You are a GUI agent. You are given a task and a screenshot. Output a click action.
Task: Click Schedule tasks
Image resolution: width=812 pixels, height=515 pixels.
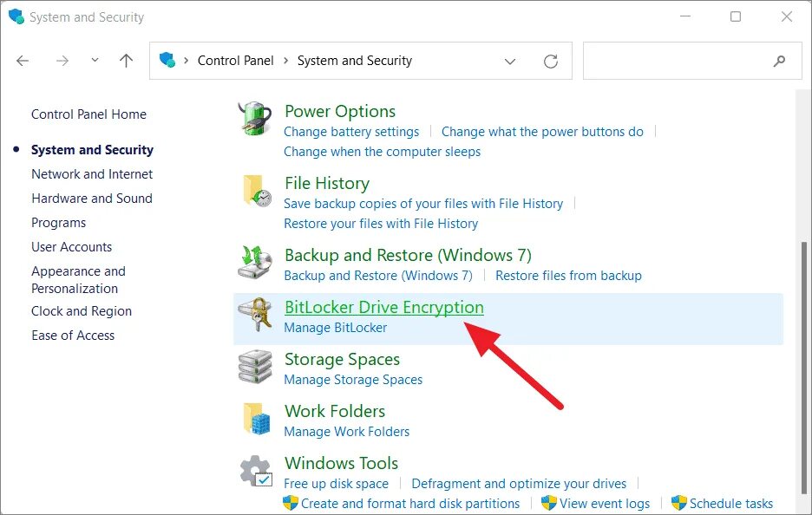[730, 503]
